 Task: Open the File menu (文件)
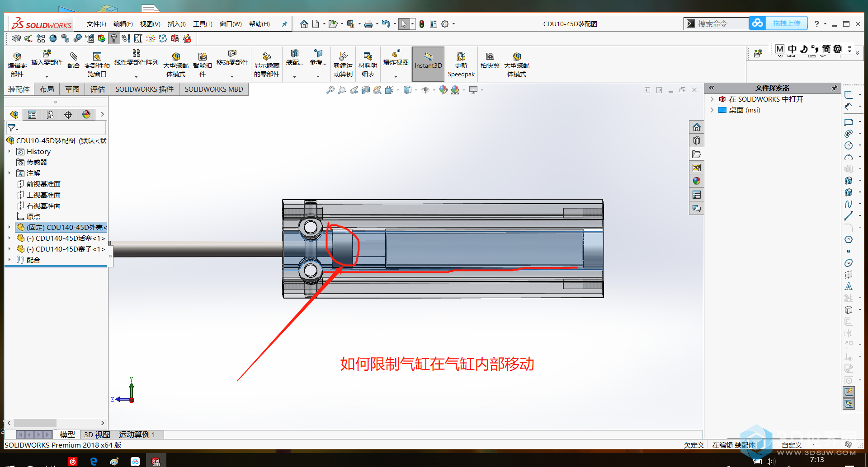[96, 24]
